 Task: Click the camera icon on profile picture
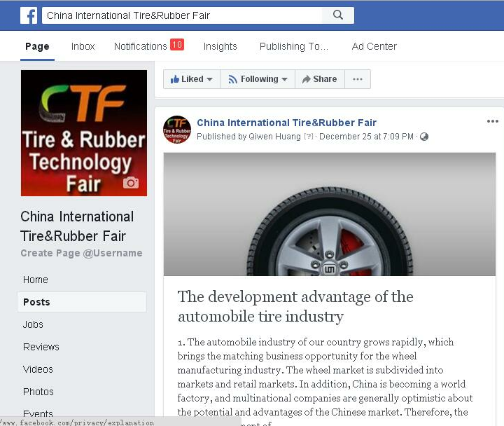[x=131, y=183]
